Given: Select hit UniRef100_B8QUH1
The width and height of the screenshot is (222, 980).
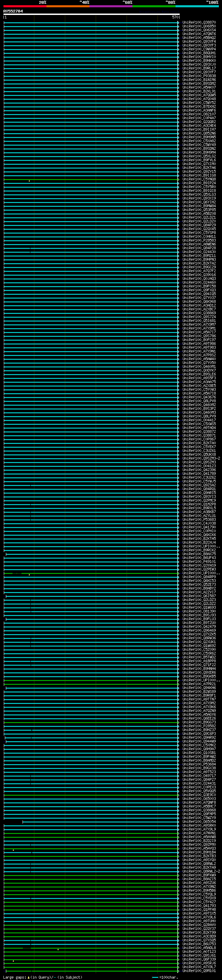Looking at the screenshot, I should [x=199, y=53].
